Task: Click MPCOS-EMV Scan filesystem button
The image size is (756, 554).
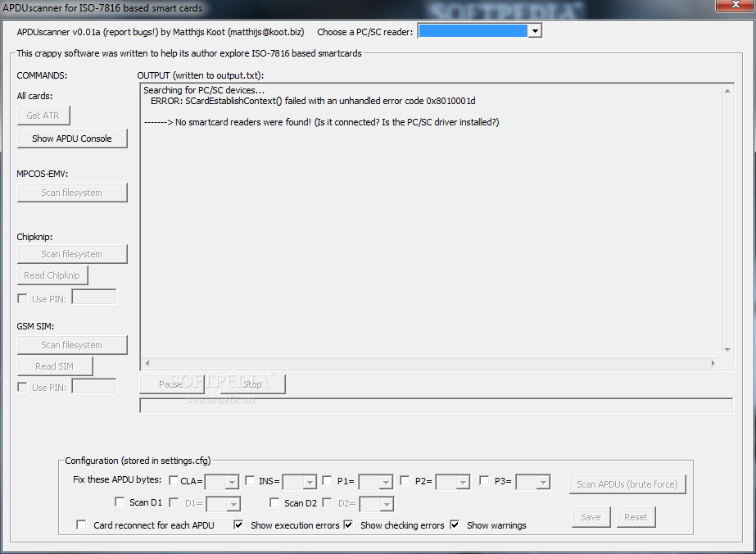Action: [x=72, y=193]
